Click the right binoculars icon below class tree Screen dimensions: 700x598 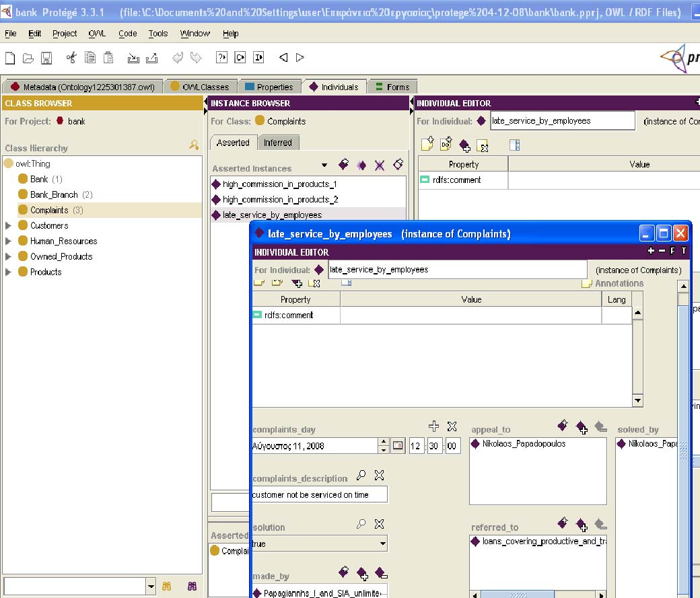[192, 587]
